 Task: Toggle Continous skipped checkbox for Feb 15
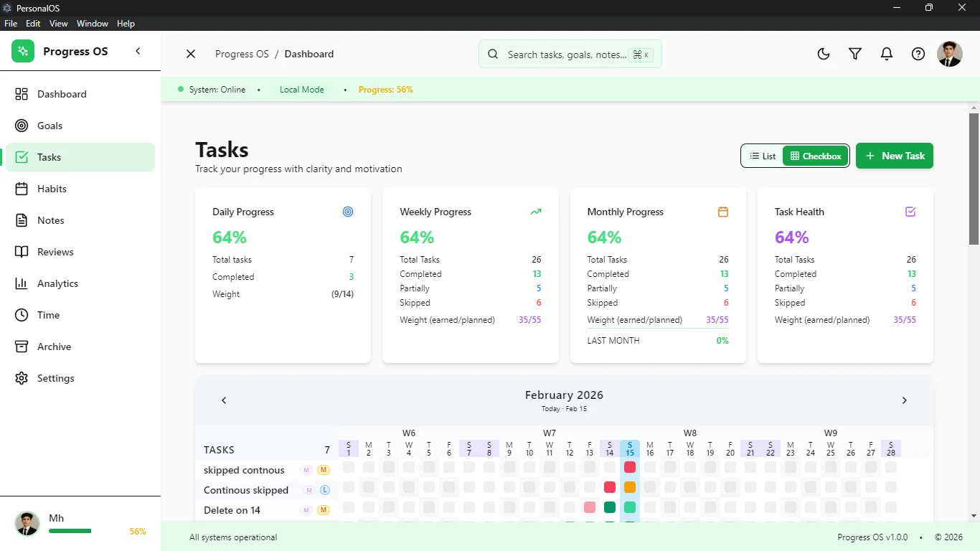[x=630, y=487]
